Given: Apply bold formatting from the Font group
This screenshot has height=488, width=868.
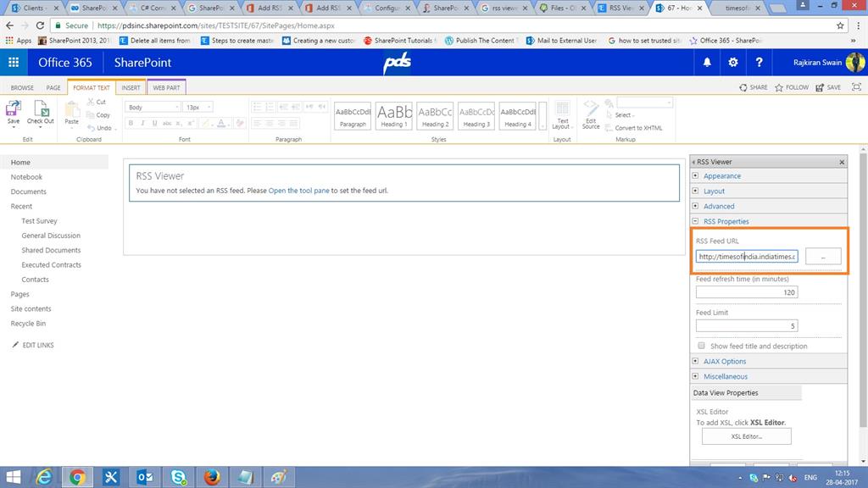Looking at the screenshot, I should click(x=131, y=123).
